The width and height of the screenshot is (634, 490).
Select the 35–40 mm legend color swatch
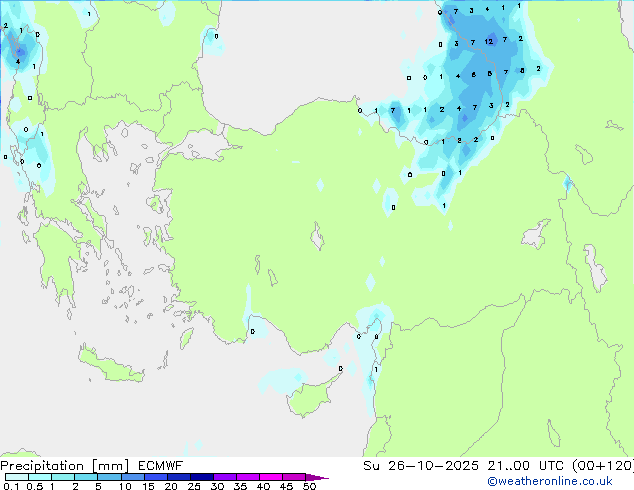(247, 477)
